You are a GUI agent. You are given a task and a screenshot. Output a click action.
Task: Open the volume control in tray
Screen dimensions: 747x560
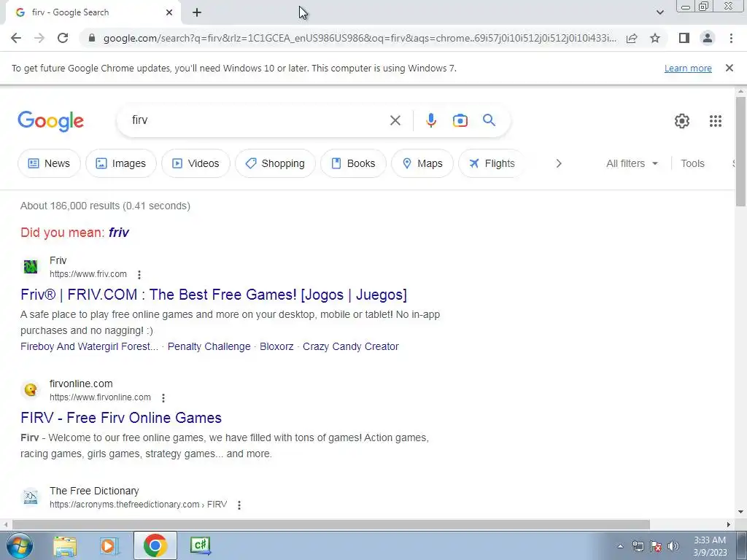[673, 547]
